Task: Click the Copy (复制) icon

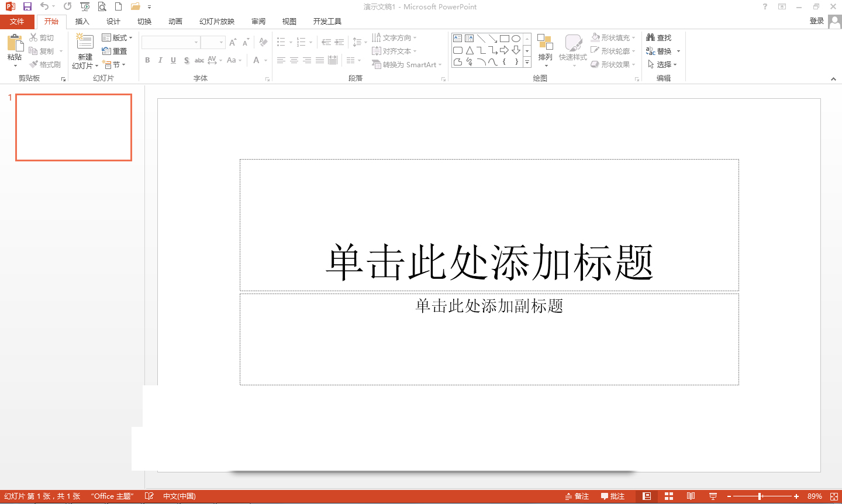Action: (33, 51)
